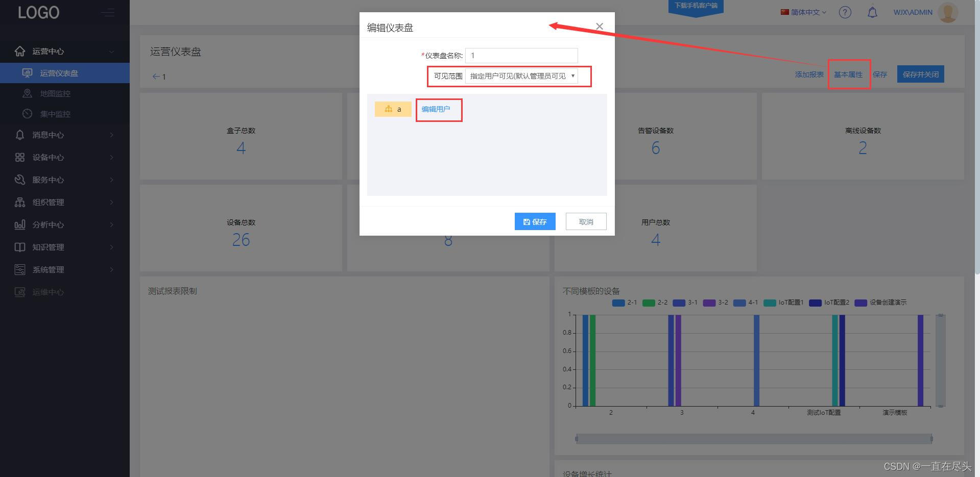The width and height of the screenshot is (980, 477).
Task: Toggle the 3-1 legend swatch
Action: pyautogui.click(x=679, y=303)
